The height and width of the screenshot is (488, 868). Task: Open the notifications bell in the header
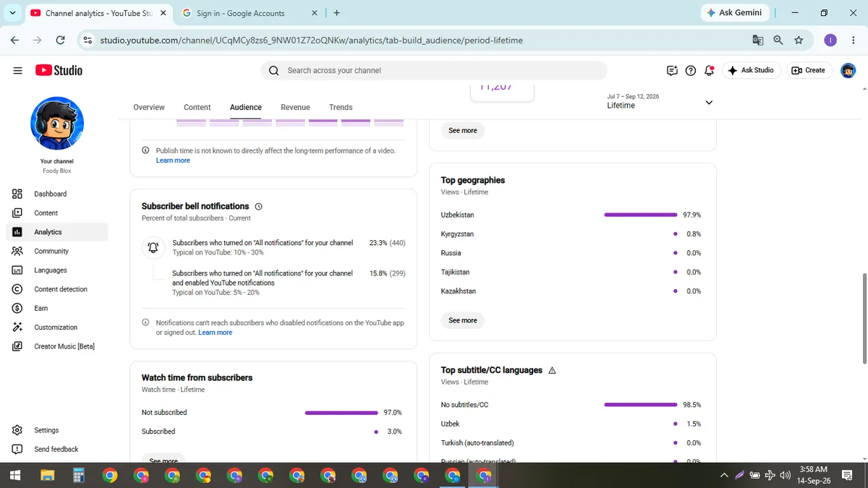tap(709, 70)
